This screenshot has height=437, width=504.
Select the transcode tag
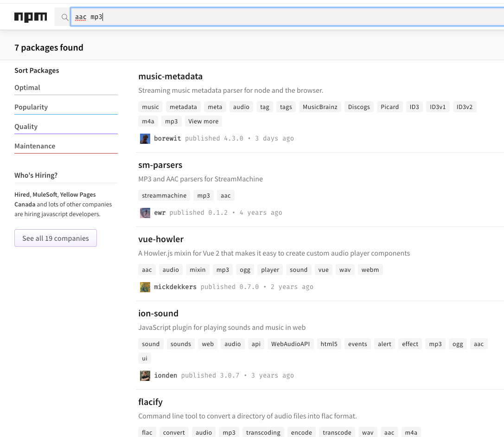[337, 432]
